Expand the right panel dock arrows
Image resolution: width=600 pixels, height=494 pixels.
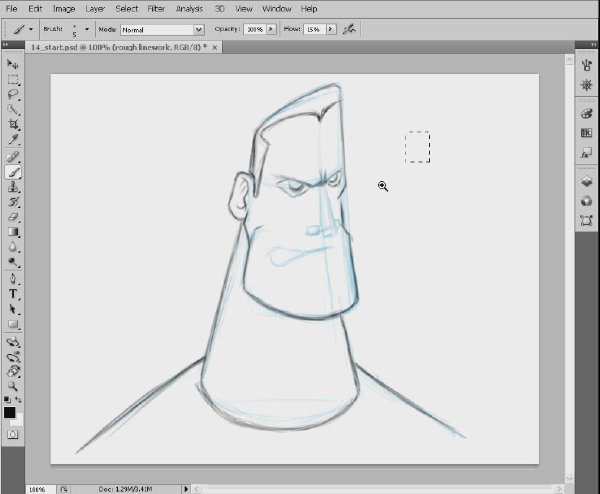pyautogui.click(x=593, y=45)
